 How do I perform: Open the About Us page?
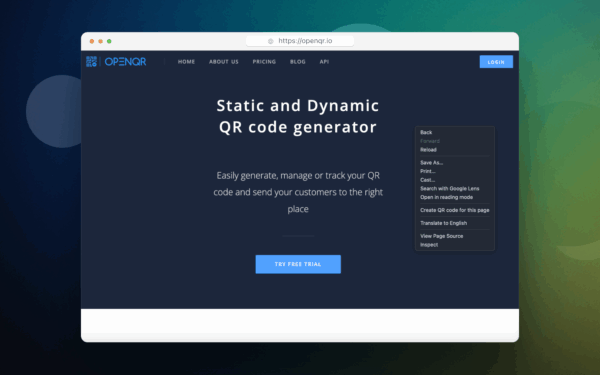(x=224, y=62)
